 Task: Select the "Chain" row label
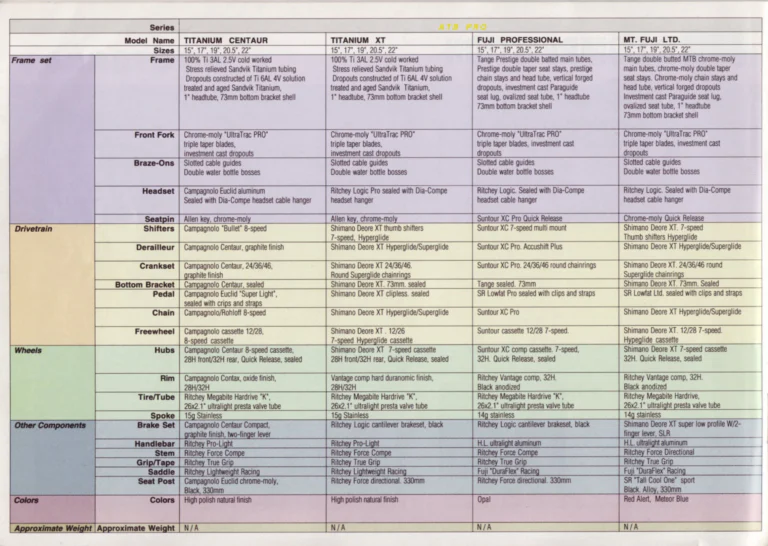coord(163,312)
